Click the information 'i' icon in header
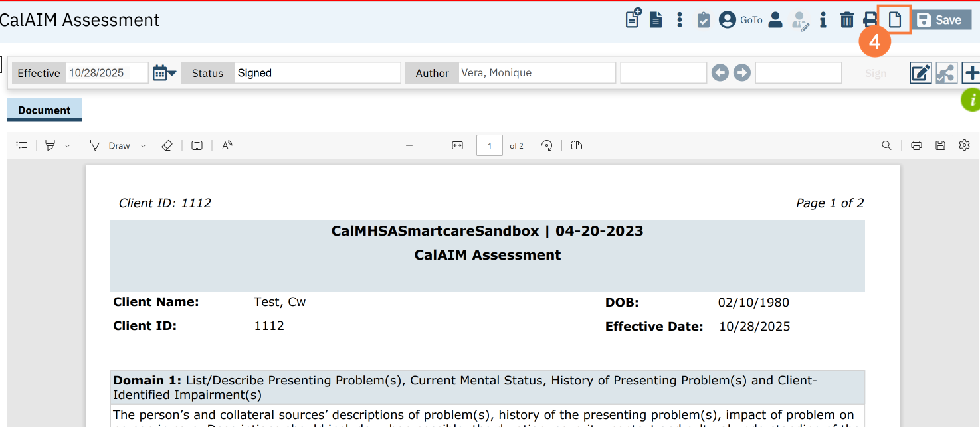 823,20
